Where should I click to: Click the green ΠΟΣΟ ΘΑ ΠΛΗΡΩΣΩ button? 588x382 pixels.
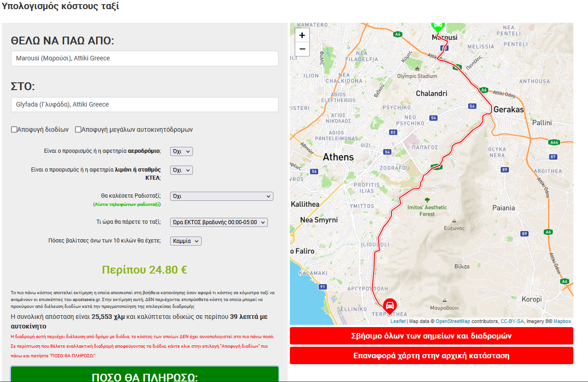click(x=144, y=375)
